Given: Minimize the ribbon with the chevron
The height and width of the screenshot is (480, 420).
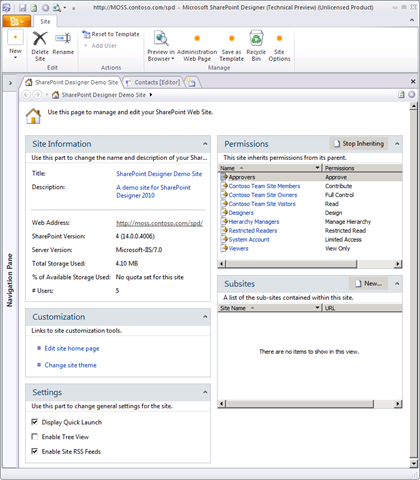Looking at the screenshot, I should click(411, 20).
